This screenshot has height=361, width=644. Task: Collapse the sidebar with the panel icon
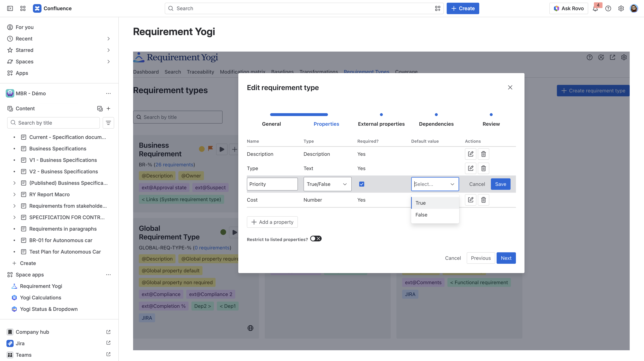[x=10, y=8]
